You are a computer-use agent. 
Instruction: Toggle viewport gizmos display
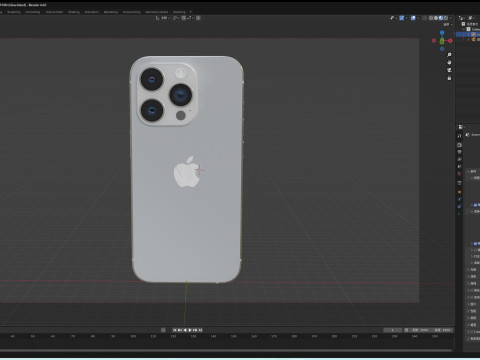point(402,18)
